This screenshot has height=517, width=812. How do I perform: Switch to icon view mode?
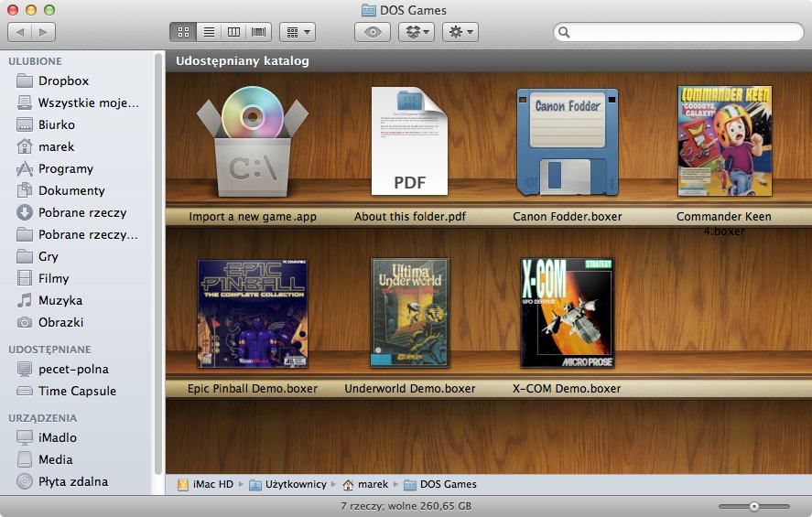[183, 32]
